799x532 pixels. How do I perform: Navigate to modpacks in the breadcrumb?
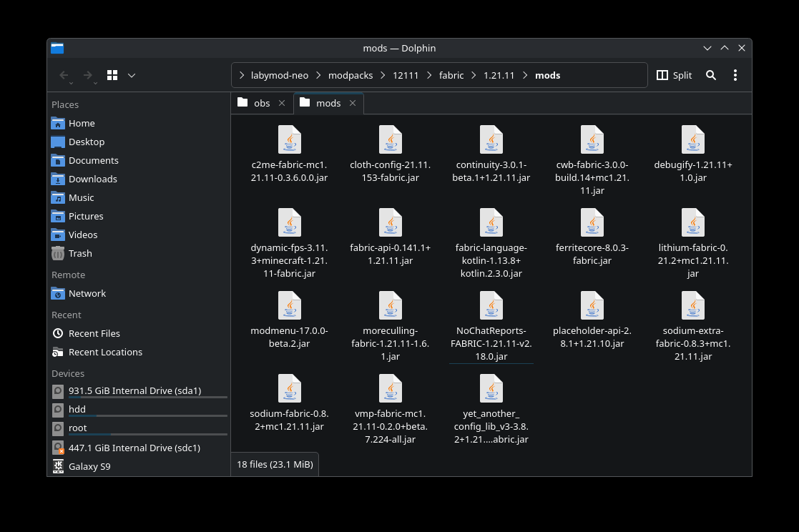point(350,75)
